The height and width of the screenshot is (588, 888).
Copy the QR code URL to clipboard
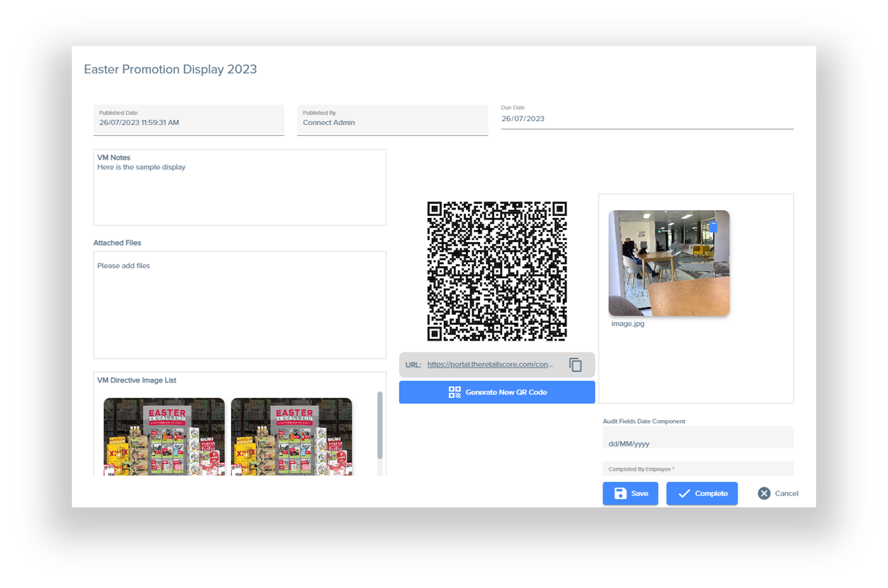[x=575, y=365]
